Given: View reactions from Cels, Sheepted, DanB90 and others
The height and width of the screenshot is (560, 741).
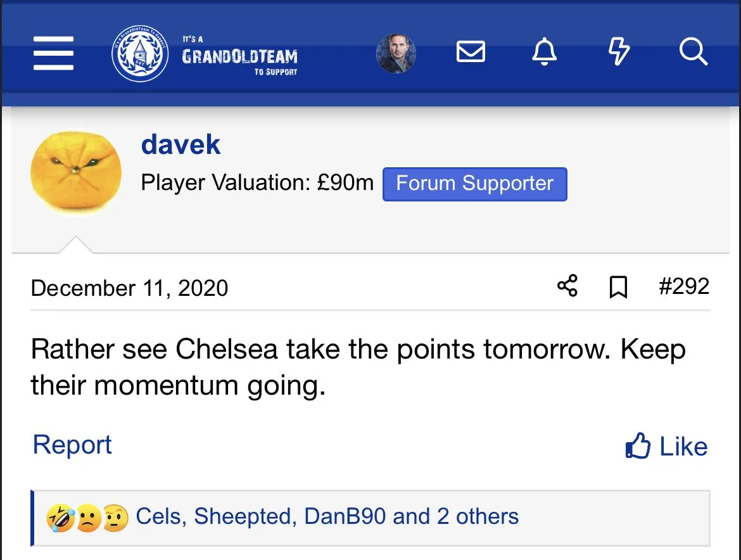Looking at the screenshot, I should (x=327, y=517).
